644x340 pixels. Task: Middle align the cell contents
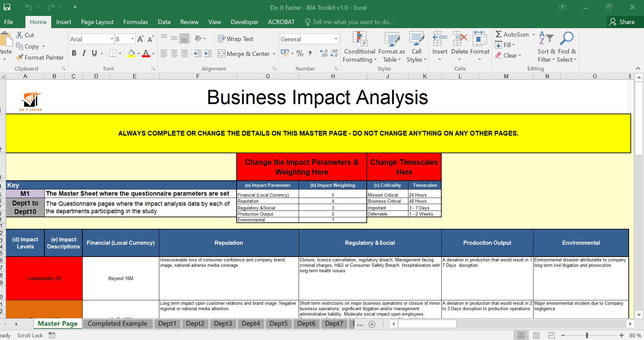pyautogui.click(x=174, y=38)
